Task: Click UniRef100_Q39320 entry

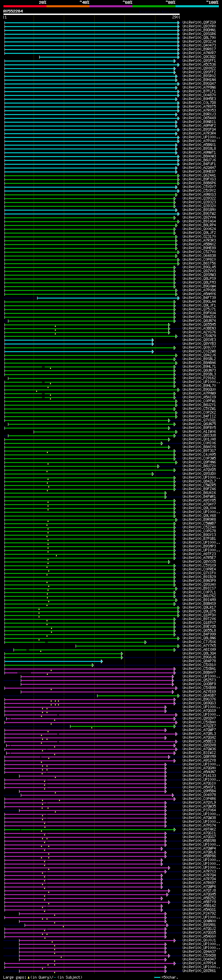Action: [x=199, y=206]
